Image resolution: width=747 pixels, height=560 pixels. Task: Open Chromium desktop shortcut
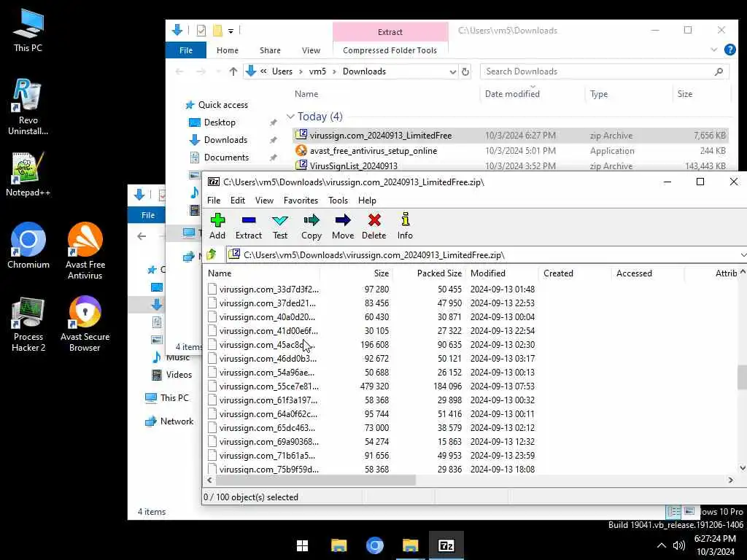[x=28, y=246]
